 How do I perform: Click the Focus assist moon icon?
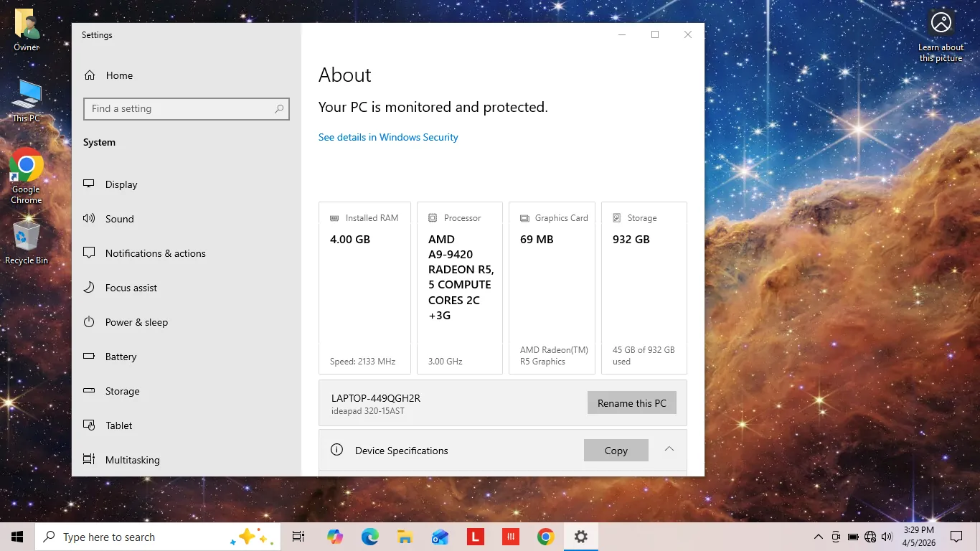coord(89,288)
